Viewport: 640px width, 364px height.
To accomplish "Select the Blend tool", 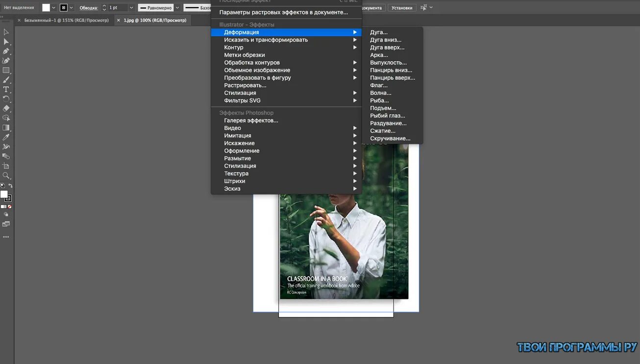I will tap(6, 156).
